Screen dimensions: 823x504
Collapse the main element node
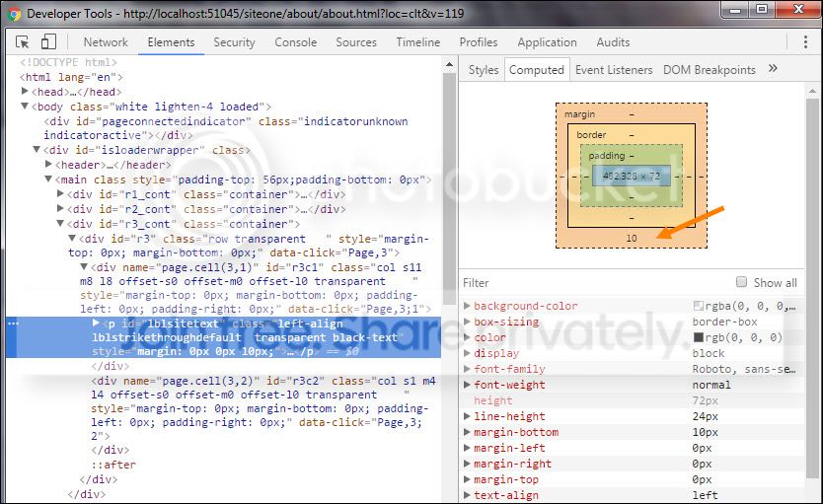click(48, 179)
